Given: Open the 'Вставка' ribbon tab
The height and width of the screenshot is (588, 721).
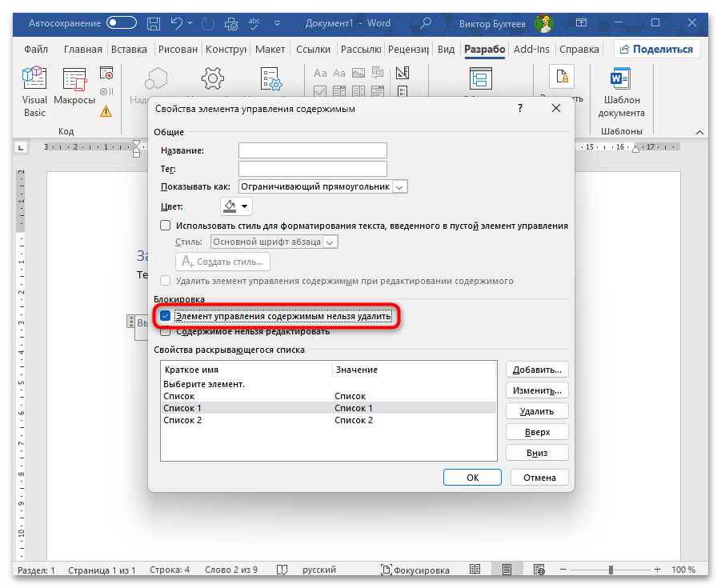Looking at the screenshot, I should pyautogui.click(x=129, y=49).
